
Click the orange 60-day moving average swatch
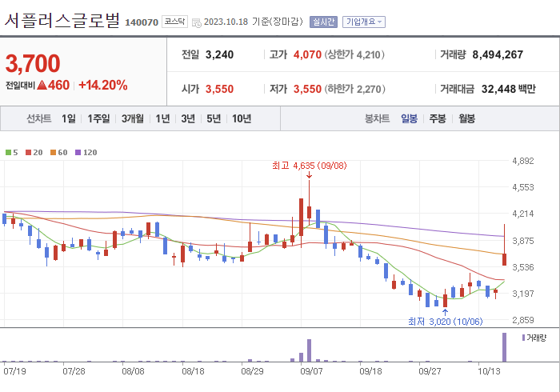click(x=54, y=153)
